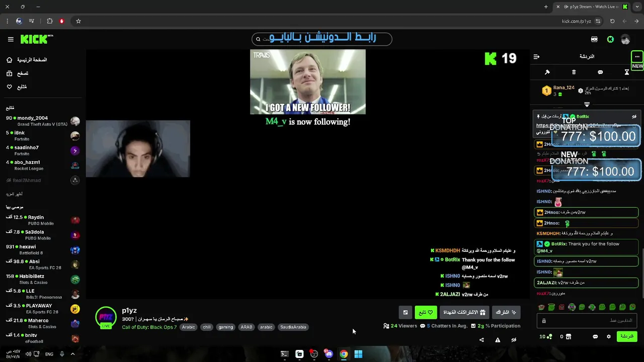
Task: Click username 2ALJAZI in chat
Action: point(547,283)
